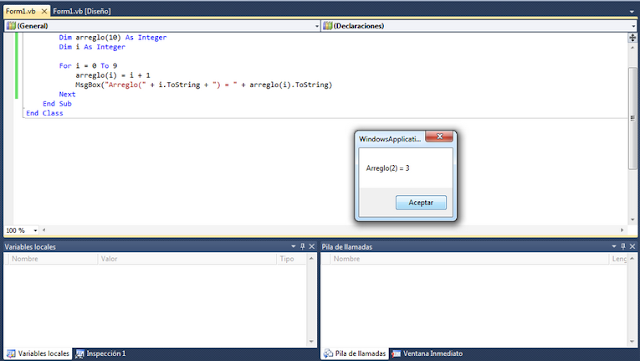The width and height of the screenshot is (640, 361).
Task: Click the Tipo column header
Action: point(291,259)
